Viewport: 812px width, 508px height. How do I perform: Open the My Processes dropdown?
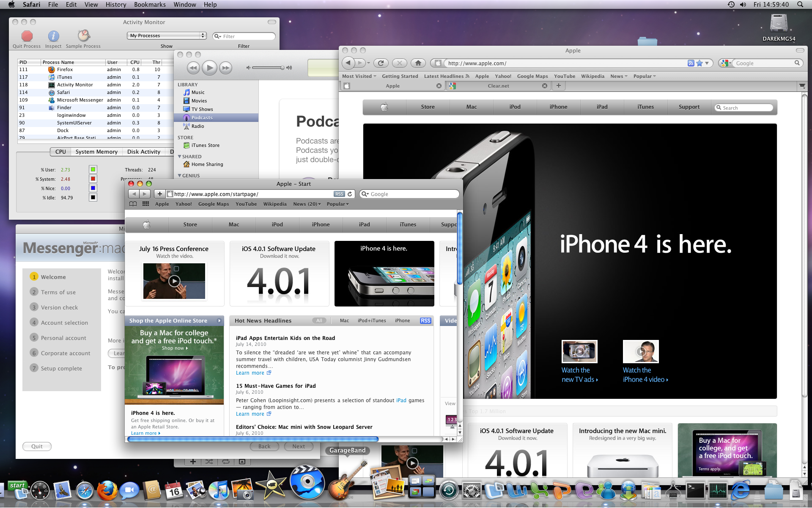(x=167, y=36)
